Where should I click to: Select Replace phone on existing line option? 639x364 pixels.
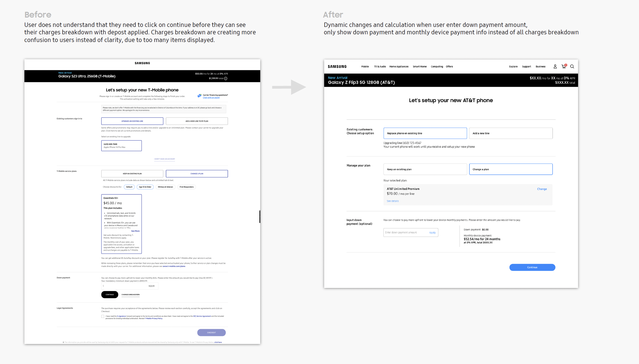point(425,133)
